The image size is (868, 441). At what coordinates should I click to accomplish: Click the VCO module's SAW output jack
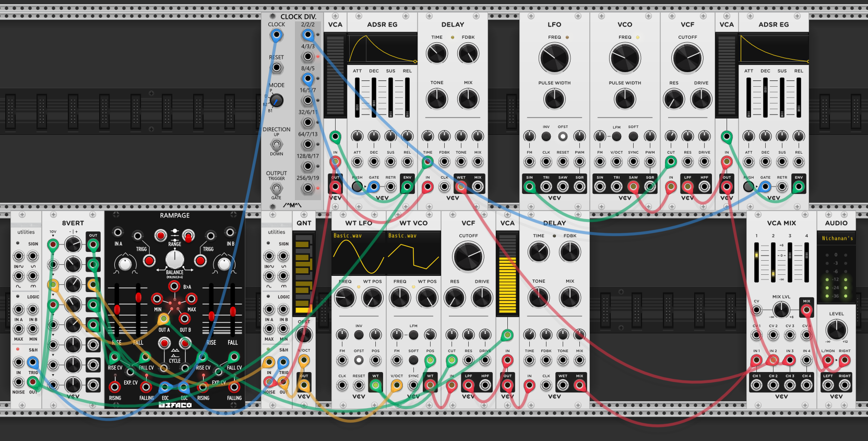pos(633,187)
